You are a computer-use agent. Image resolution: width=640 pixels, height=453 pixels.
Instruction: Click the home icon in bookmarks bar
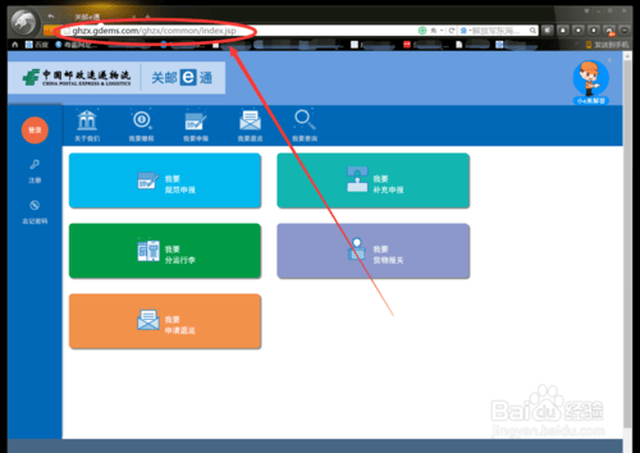tap(15, 44)
